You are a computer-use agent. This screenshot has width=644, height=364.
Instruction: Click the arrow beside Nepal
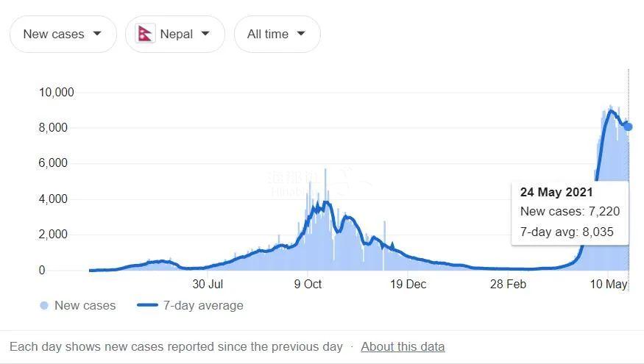click(205, 33)
